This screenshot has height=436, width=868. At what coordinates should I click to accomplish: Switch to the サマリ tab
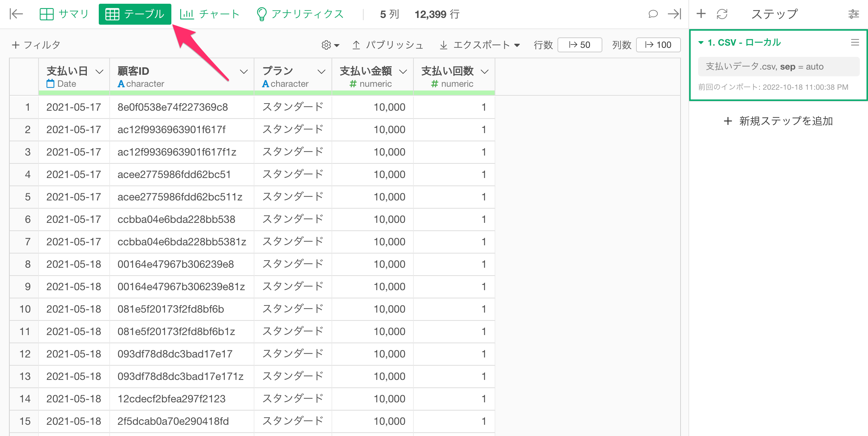click(x=64, y=14)
